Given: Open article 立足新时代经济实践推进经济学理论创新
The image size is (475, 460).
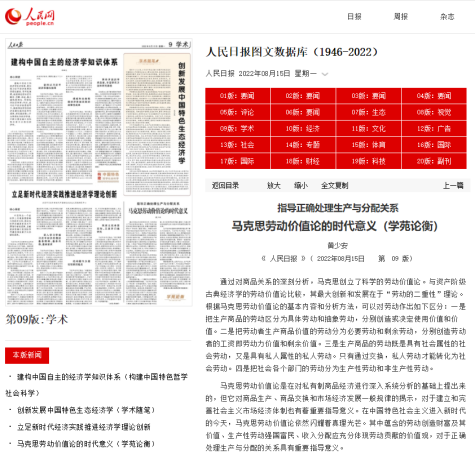Looking at the screenshot, I should (x=84, y=427).
